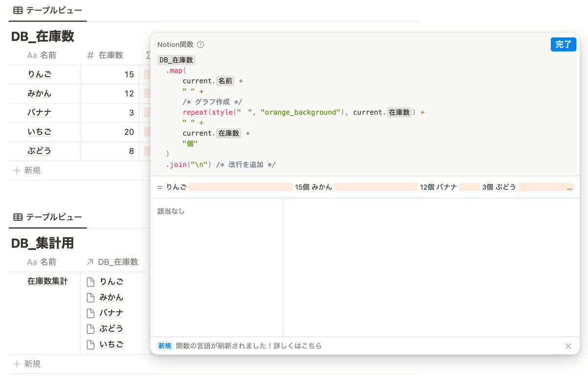The width and height of the screenshot is (588, 381).
Task: Click the relation arrow icon in DB_在庫数 header
Action: pos(90,262)
